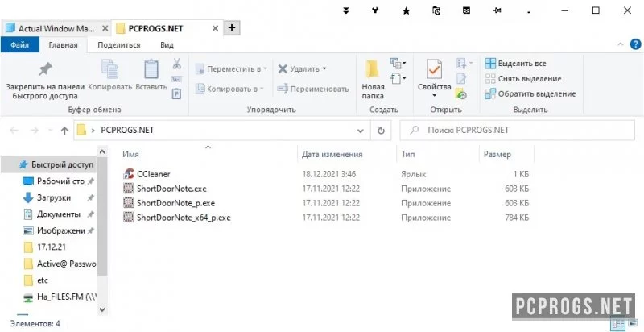644x332 pixels.
Task: Go up one folder level with up arrow
Action: 64,131
